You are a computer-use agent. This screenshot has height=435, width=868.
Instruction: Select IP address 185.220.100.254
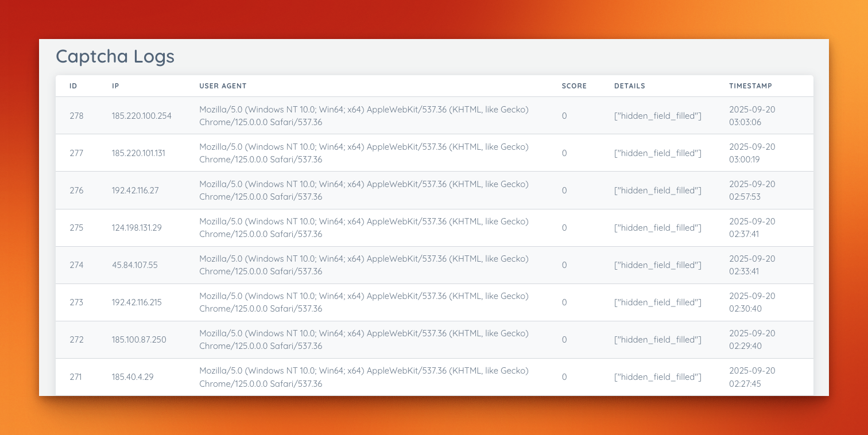click(x=142, y=116)
